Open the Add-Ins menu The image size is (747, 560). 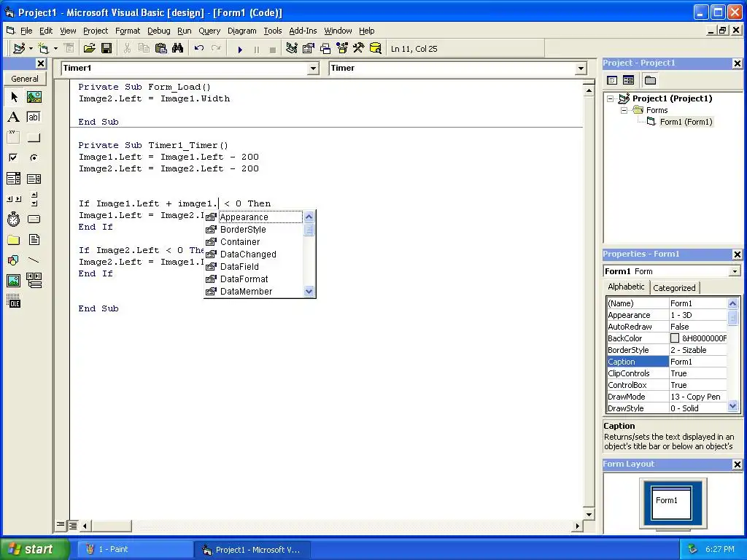pyautogui.click(x=303, y=31)
